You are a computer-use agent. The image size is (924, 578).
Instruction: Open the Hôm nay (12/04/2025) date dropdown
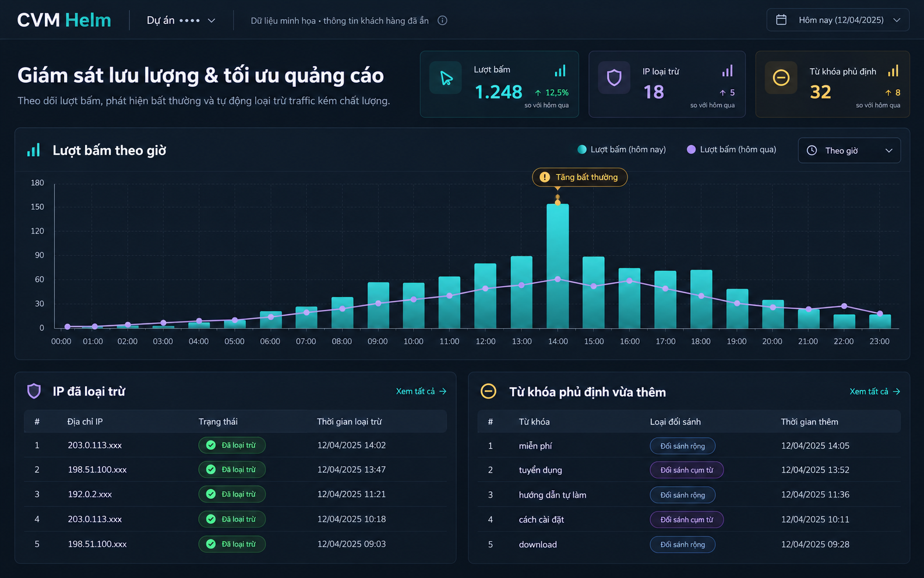[x=838, y=20]
